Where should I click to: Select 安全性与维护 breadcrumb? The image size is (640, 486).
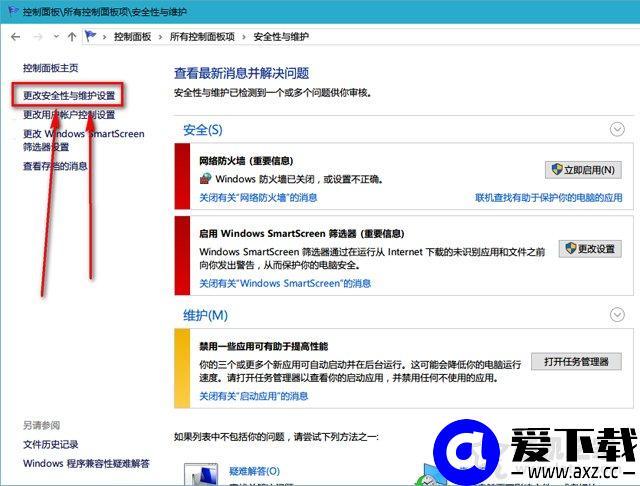pos(281,37)
